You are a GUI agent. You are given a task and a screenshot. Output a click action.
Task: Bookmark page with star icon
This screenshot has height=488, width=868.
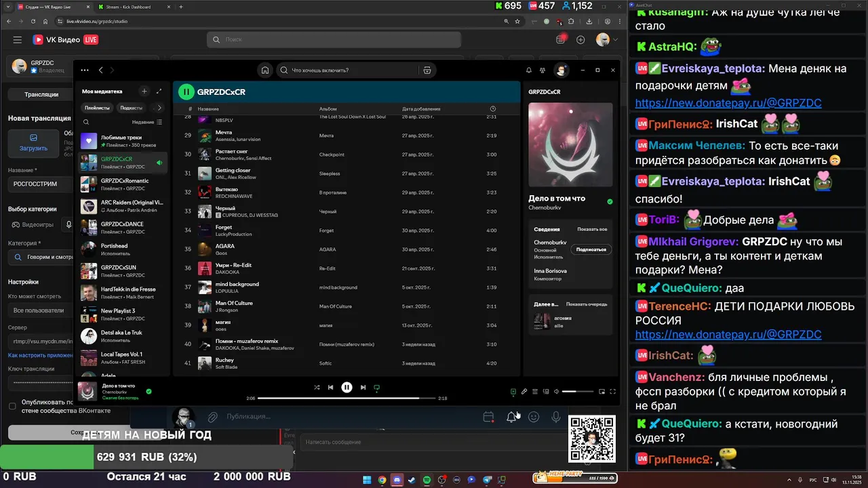[x=519, y=21]
